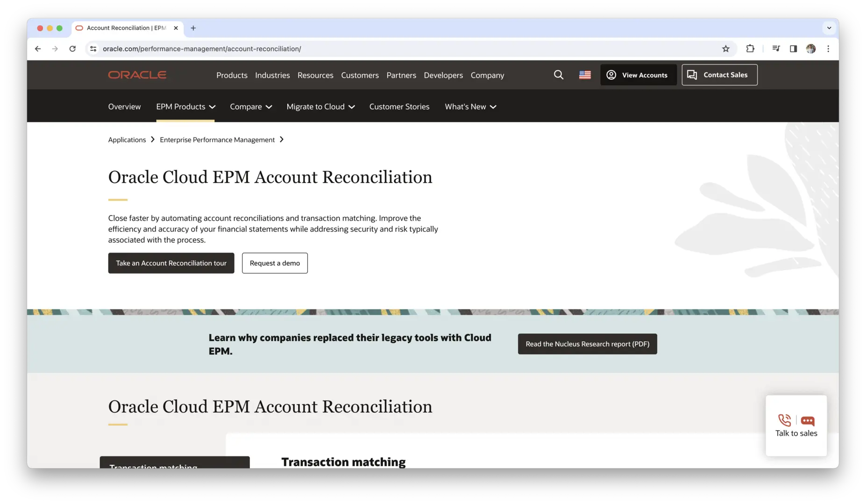Expand the Compare dropdown

click(251, 106)
